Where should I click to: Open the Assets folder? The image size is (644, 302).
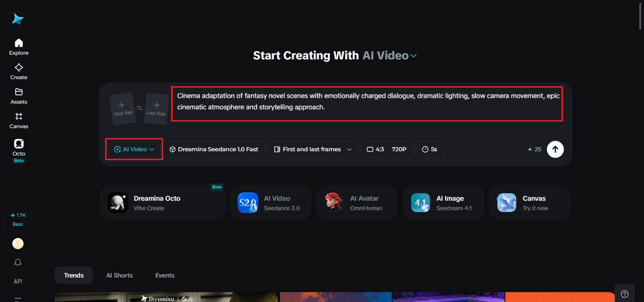point(19,96)
